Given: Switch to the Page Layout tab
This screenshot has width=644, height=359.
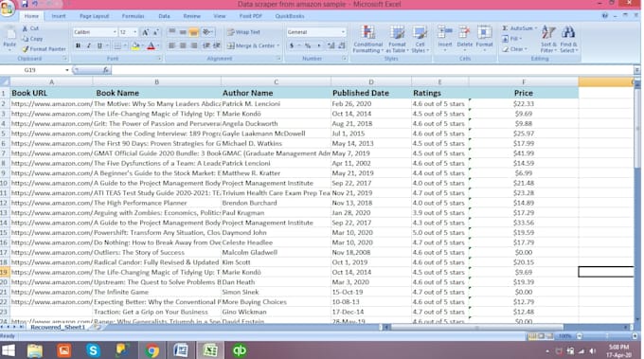Looking at the screenshot, I should point(94,16).
